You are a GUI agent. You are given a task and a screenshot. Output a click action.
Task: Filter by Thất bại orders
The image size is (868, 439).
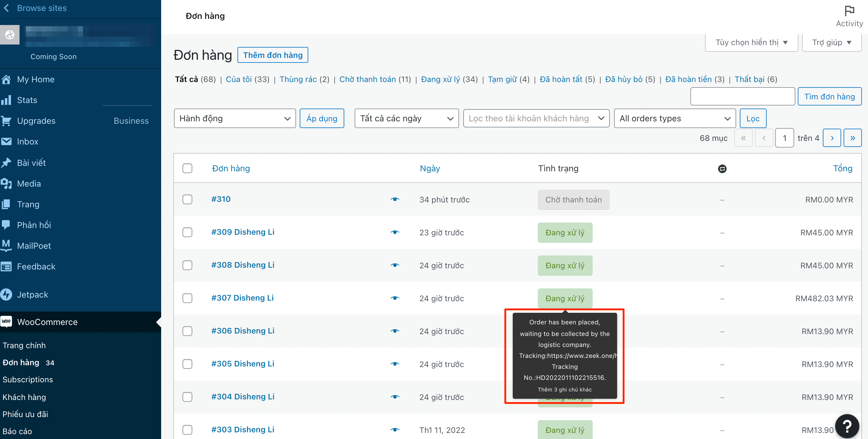click(749, 80)
